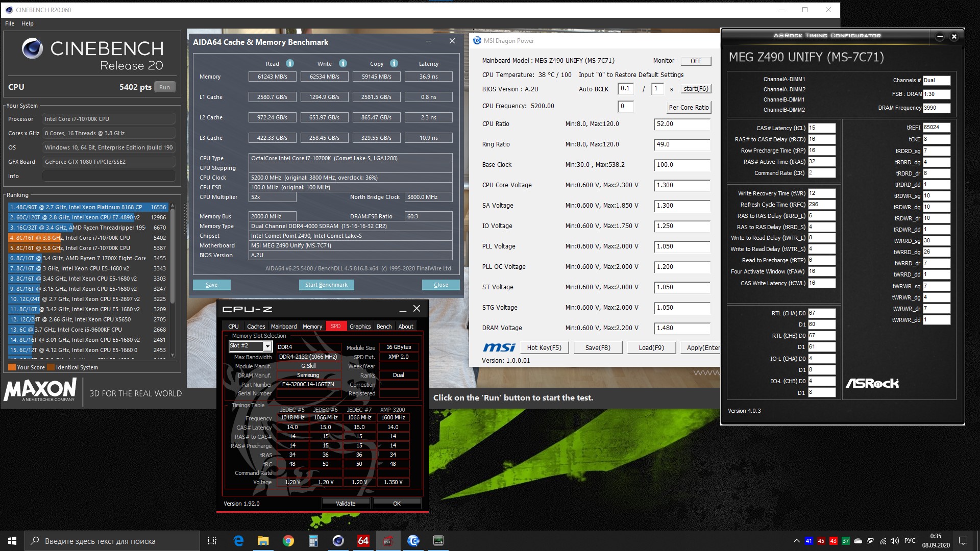Screen dimensions: 980x551
Task: Open Microsoft Edge from the taskbar
Action: [238, 541]
